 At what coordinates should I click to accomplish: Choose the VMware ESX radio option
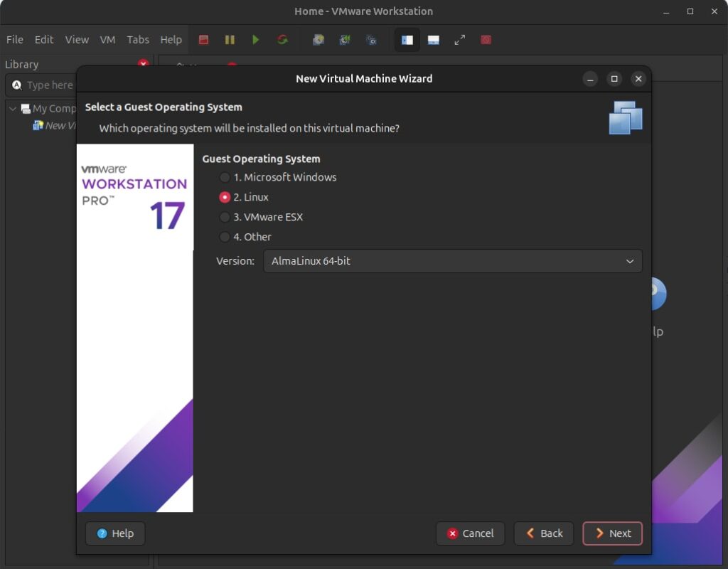(225, 217)
